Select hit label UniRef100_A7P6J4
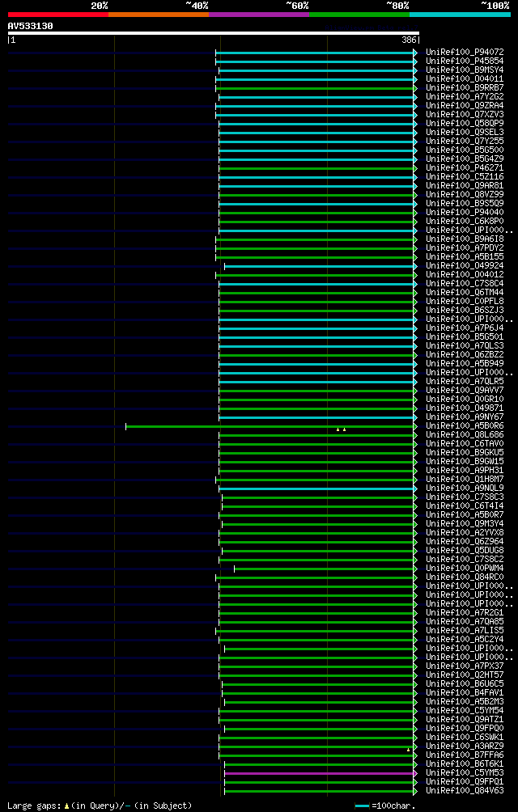The image size is (518, 812). [x=465, y=328]
